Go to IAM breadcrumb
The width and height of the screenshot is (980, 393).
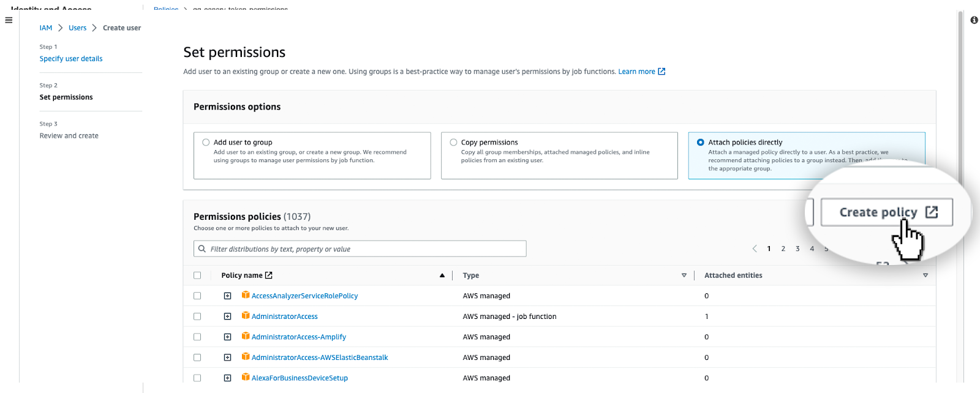pos(46,28)
